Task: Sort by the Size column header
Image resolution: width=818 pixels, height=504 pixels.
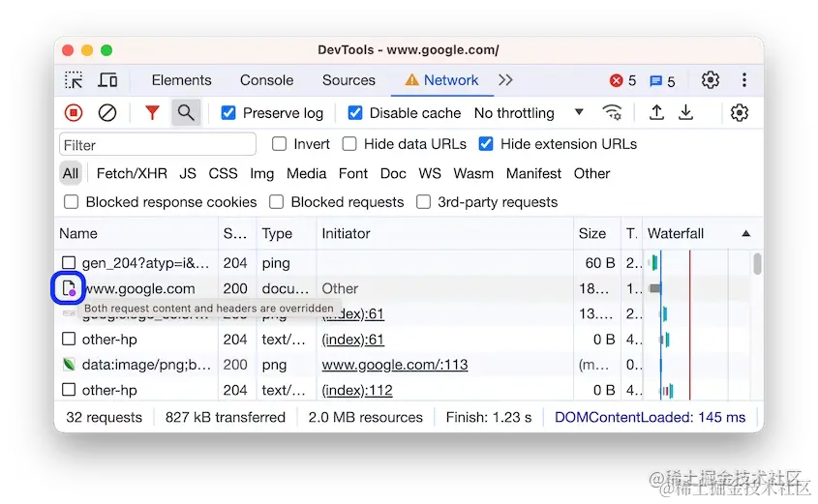Action: click(x=597, y=233)
